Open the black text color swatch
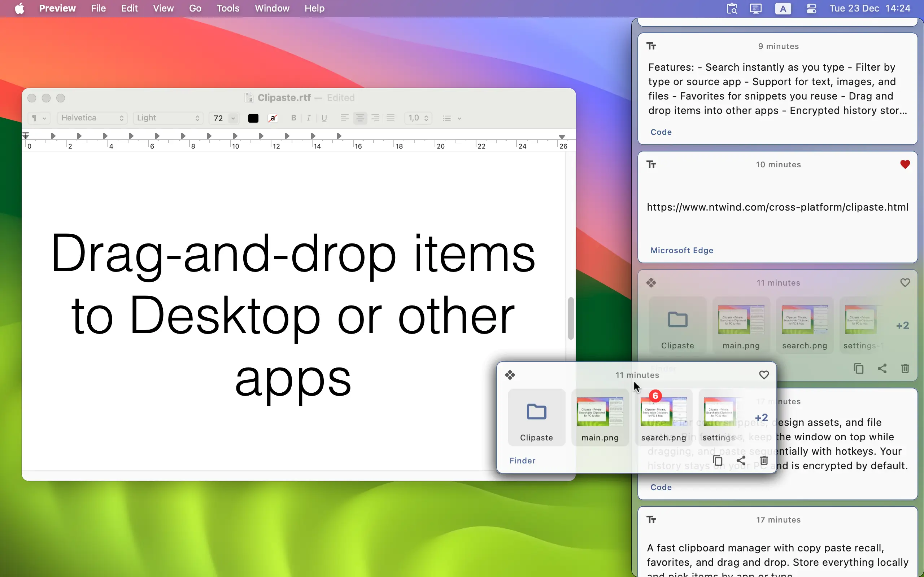This screenshot has height=577, width=924. (253, 118)
